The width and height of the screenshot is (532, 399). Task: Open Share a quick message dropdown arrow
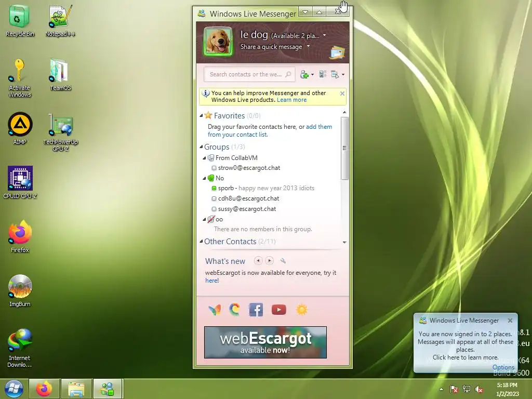[x=309, y=46]
